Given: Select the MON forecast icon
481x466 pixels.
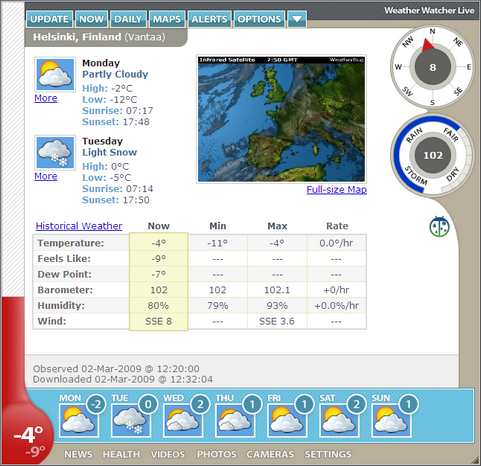Looking at the screenshot, I should point(79,420).
